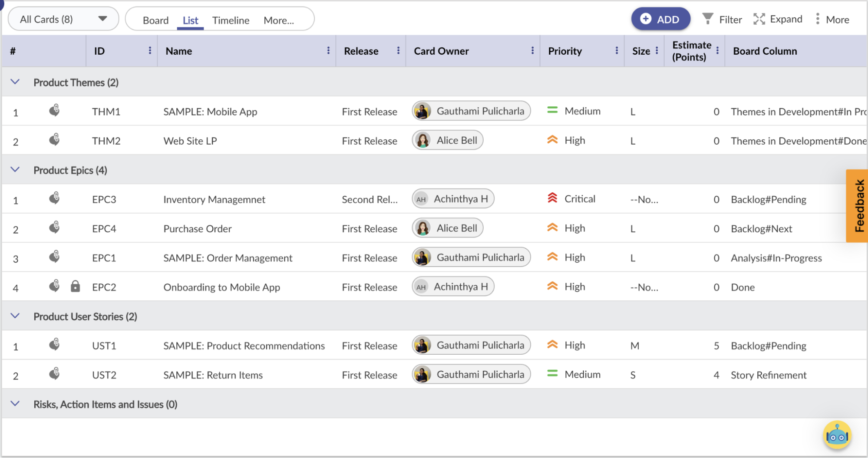Open the Filter panel
The width and height of the screenshot is (868, 458).
722,19
